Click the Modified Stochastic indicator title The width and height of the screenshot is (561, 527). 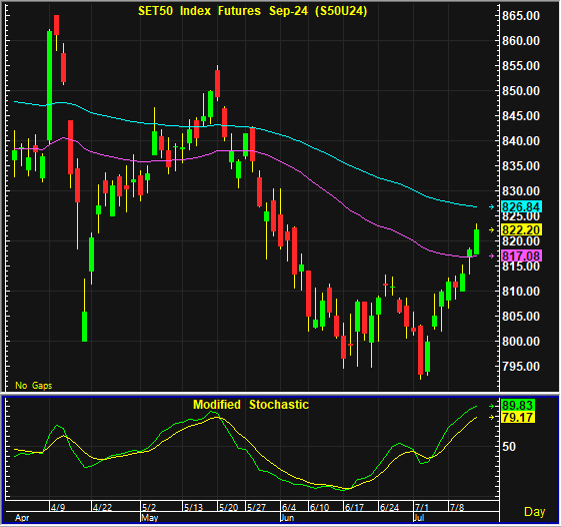251,405
